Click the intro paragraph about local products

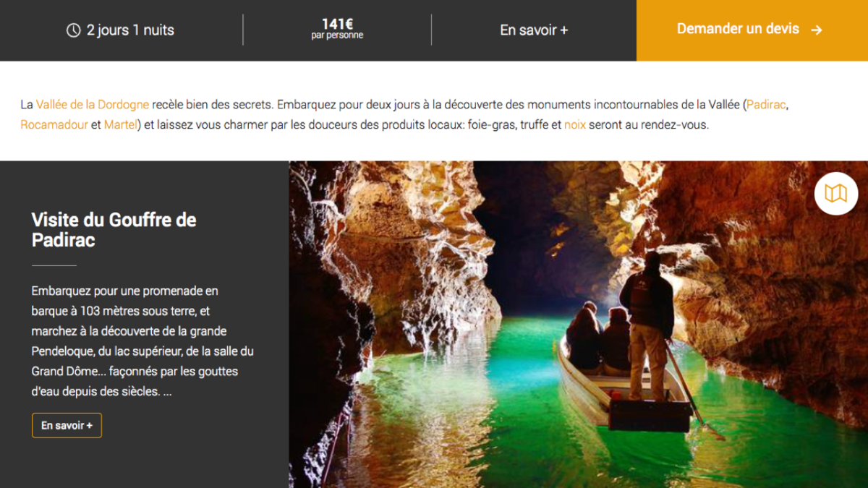404,114
